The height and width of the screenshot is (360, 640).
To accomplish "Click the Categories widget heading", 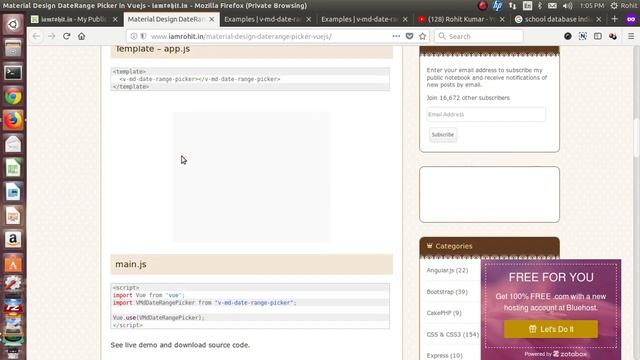I will tap(453, 246).
